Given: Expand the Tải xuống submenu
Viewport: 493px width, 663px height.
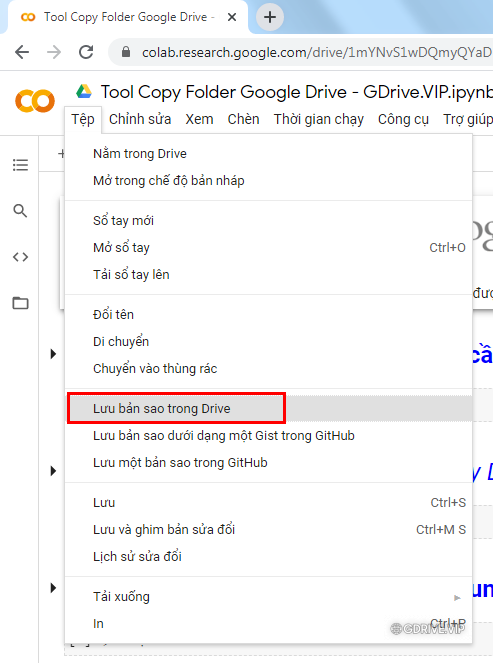Looking at the screenshot, I should tap(268, 597).
